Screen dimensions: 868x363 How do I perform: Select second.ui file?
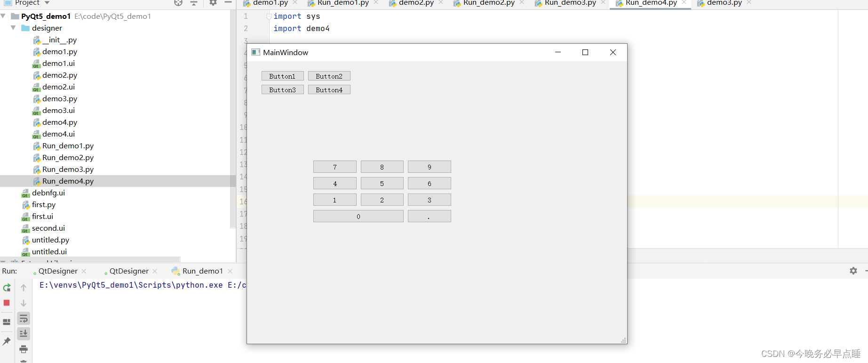click(x=43, y=228)
